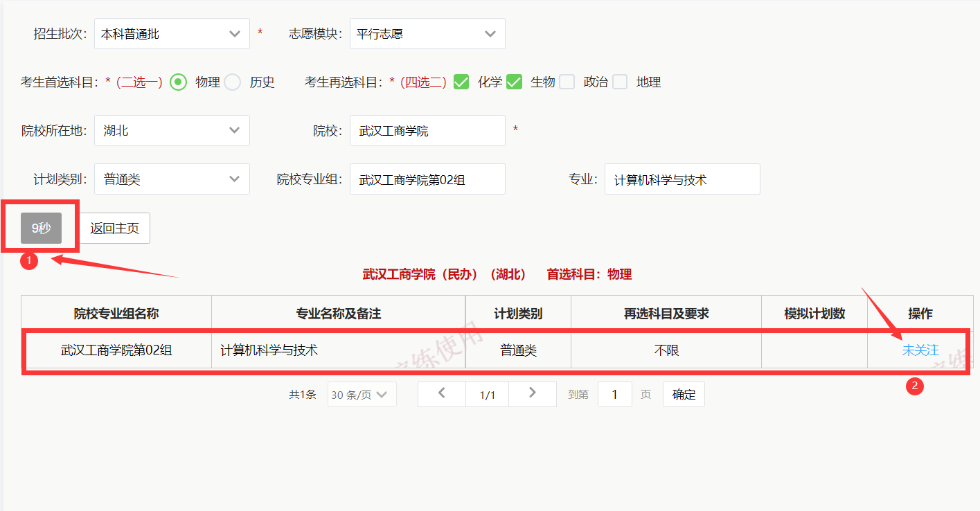Uncheck the 化学 subject checkbox
Image resolution: width=980 pixels, height=511 pixels.
tap(463, 82)
